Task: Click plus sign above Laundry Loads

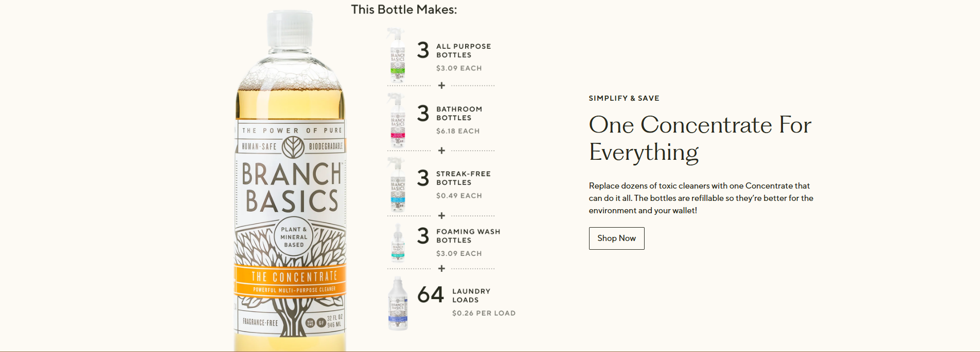Action: click(x=441, y=268)
